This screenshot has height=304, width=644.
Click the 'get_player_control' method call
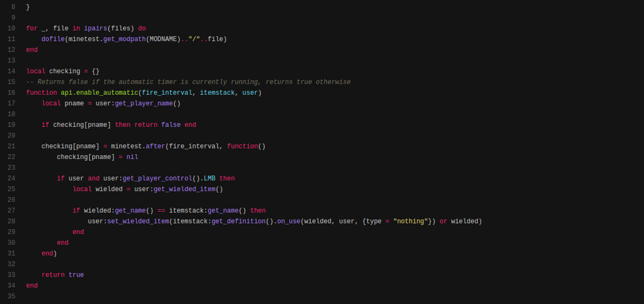point(157,178)
